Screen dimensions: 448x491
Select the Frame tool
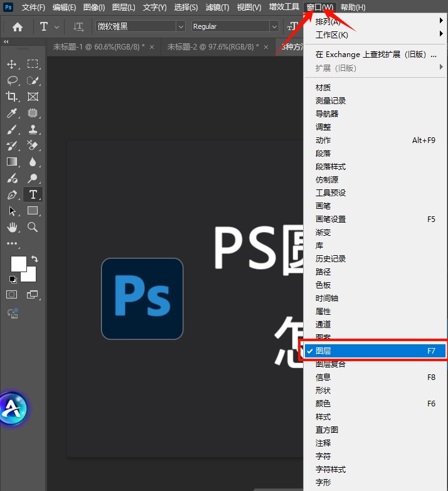pos(33,97)
